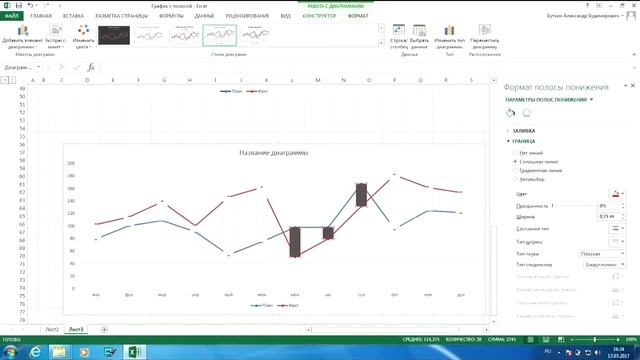640x360 pixels.
Task: Select 'Нет линий' (No line) radio option
Action: pyautogui.click(x=515, y=153)
